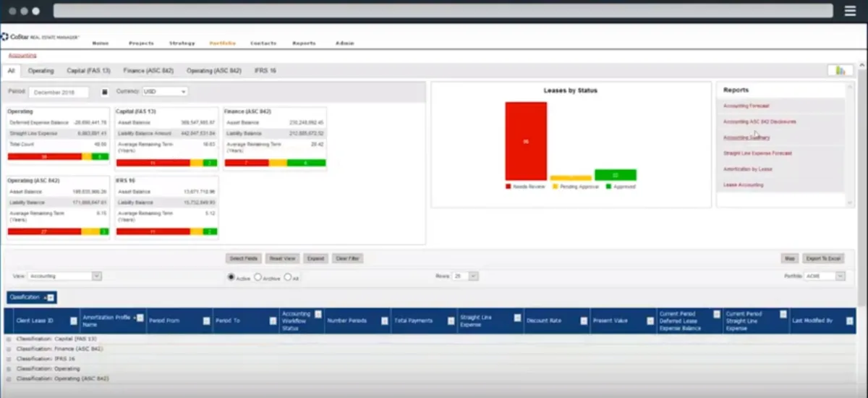Open filter icon on Period From column
The width and height of the screenshot is (868, 398).
(x=206, y=321)
